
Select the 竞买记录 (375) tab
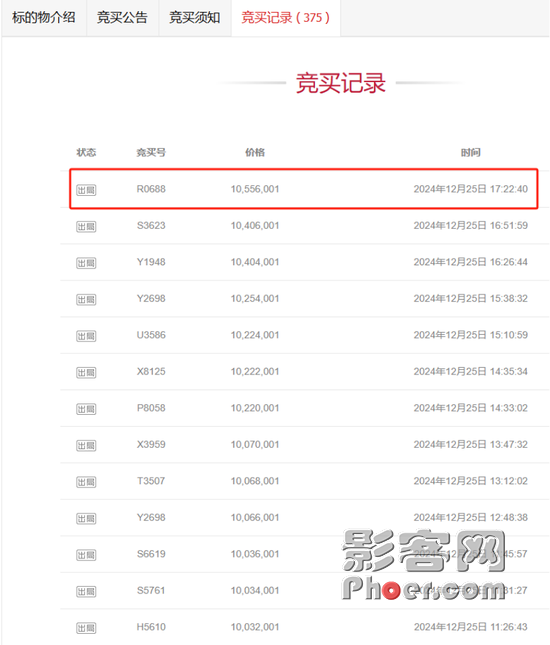click(x=285, y=18)
